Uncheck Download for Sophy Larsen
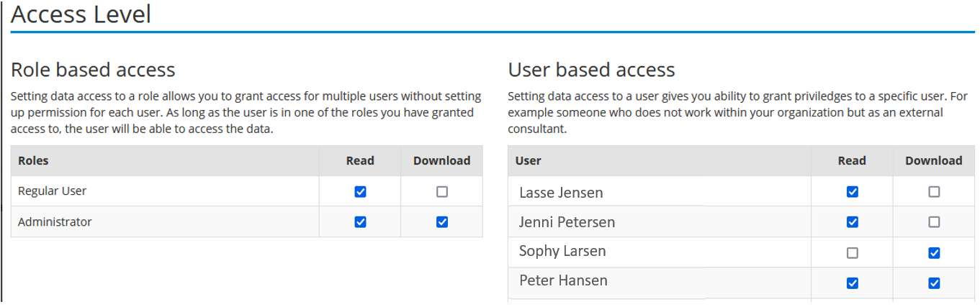This screenshot has height=307, width=980. (934, 253)
